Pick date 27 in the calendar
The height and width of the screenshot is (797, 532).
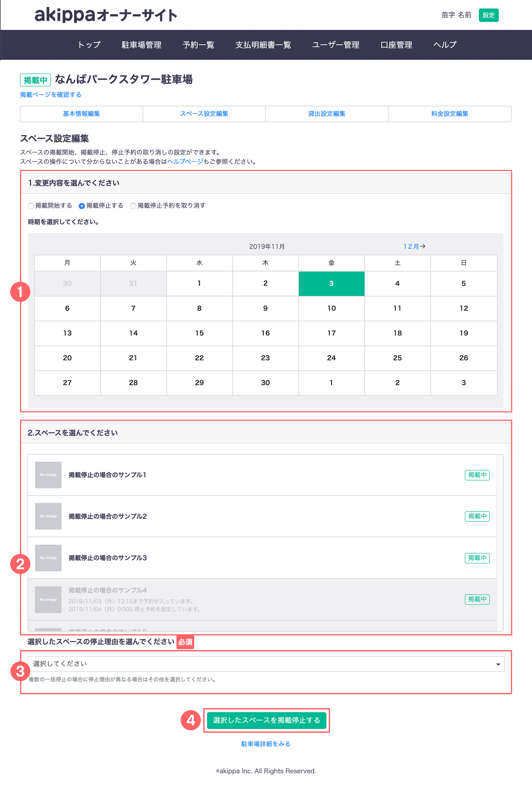(x=68, y=383)
